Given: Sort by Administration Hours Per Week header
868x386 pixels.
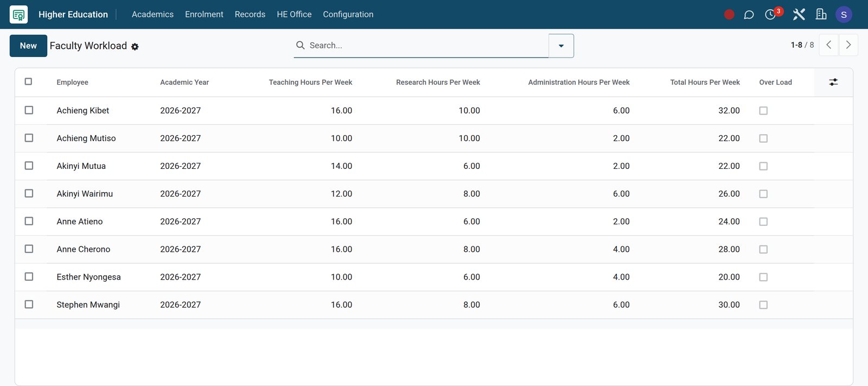Looking at the screenshot, I should point(579,83).
